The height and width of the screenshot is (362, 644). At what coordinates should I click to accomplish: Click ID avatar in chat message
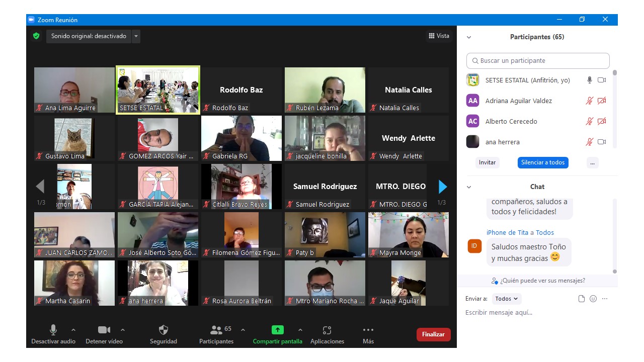point(474,246)
